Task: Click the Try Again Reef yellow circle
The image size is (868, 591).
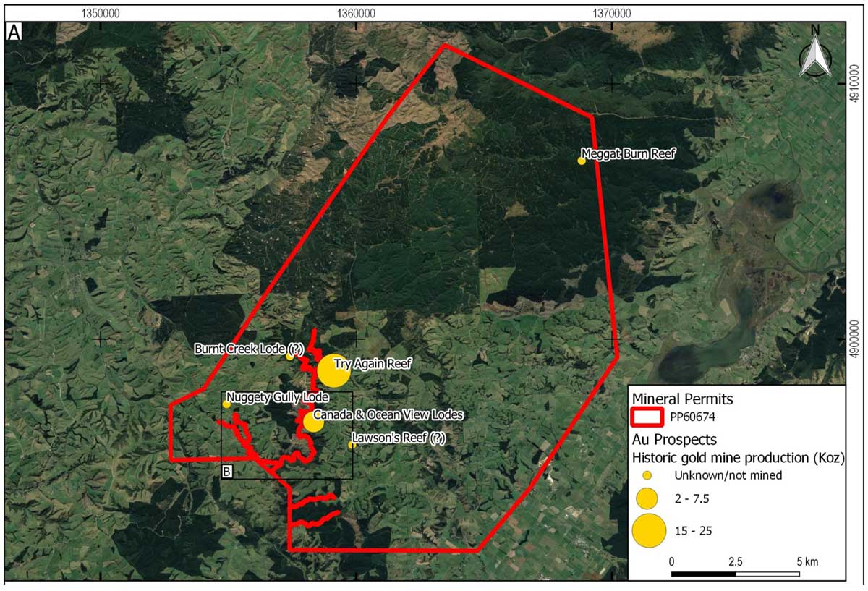Action: tap(333, 371)
